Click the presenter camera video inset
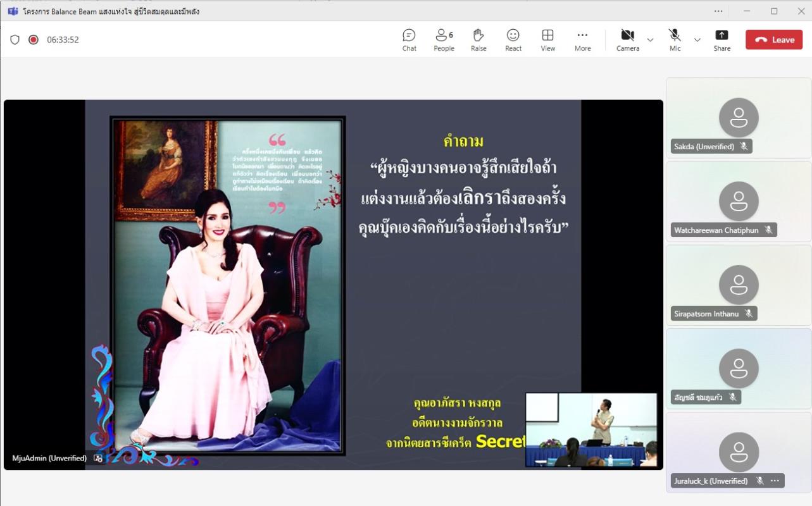Image resolution: width=812 pixels, height=506 pixels. coord(591,429)
